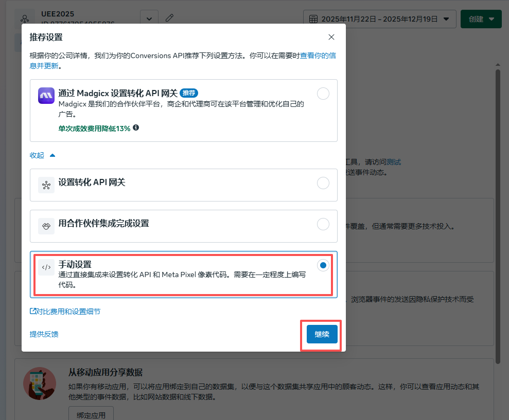Screen dimensions: 509x420
Task: Open the 创建 dropdown button
Action: point(481,19)
